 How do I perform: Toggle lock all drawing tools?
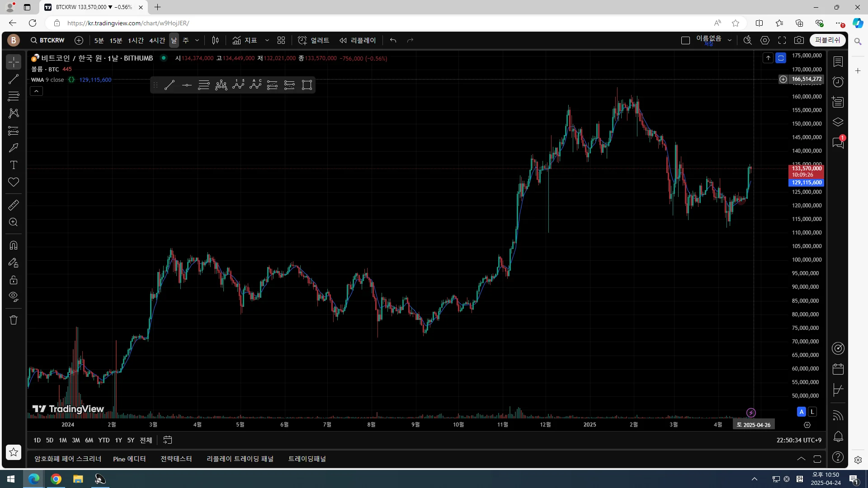(14, 280)
